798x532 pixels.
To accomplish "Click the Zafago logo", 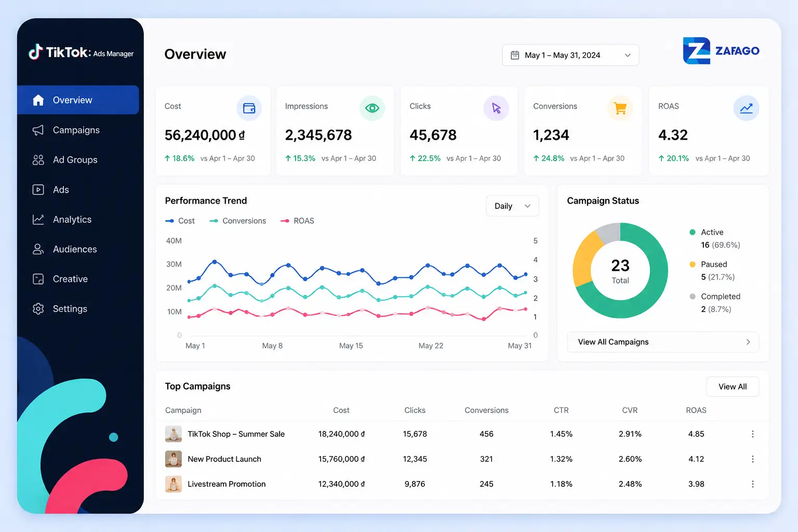I will pyautogui.click(x=721, y=50).
